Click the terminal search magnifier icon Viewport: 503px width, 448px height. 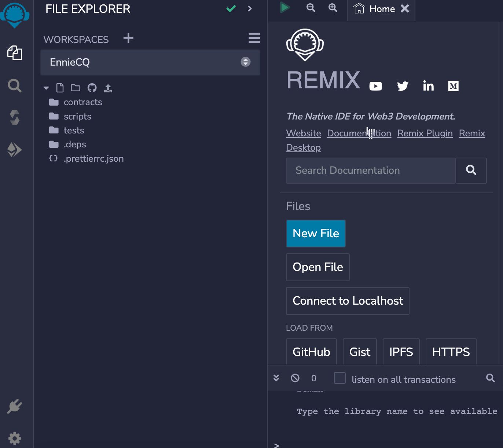tap(491, 378)
